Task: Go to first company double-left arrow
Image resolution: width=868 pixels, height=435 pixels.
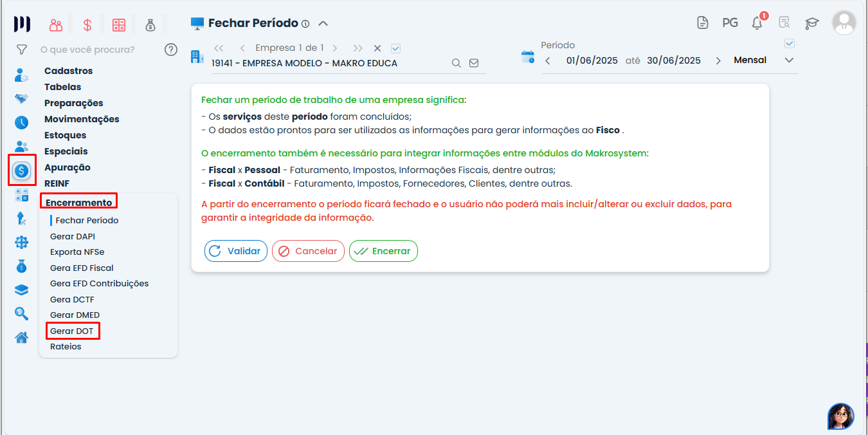Action: click(x=219, y=48)
